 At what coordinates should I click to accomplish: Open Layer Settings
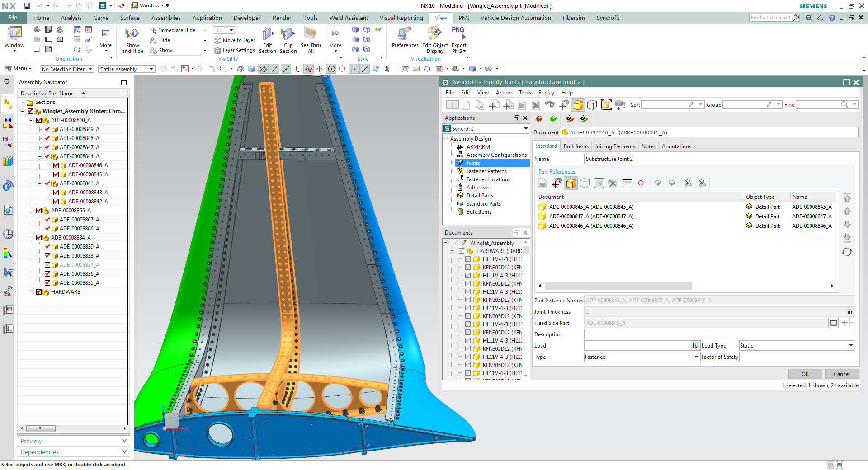[x=235, y=50]
